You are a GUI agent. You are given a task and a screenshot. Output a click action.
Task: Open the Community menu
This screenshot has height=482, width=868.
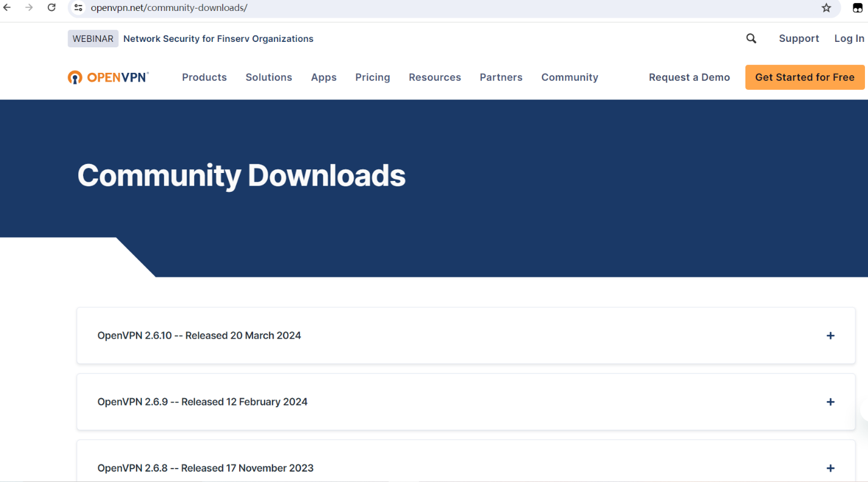click(x=570, y=77)
